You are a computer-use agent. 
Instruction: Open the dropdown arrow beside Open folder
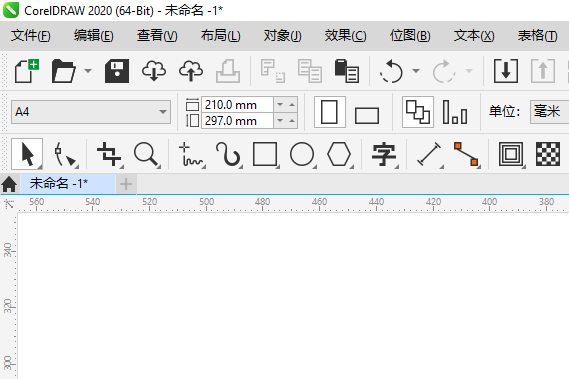88,71
